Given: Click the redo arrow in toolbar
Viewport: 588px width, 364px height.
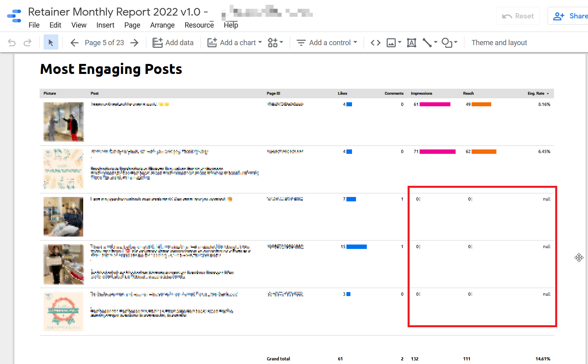Looking at the screenshot, I should [27, 43].
